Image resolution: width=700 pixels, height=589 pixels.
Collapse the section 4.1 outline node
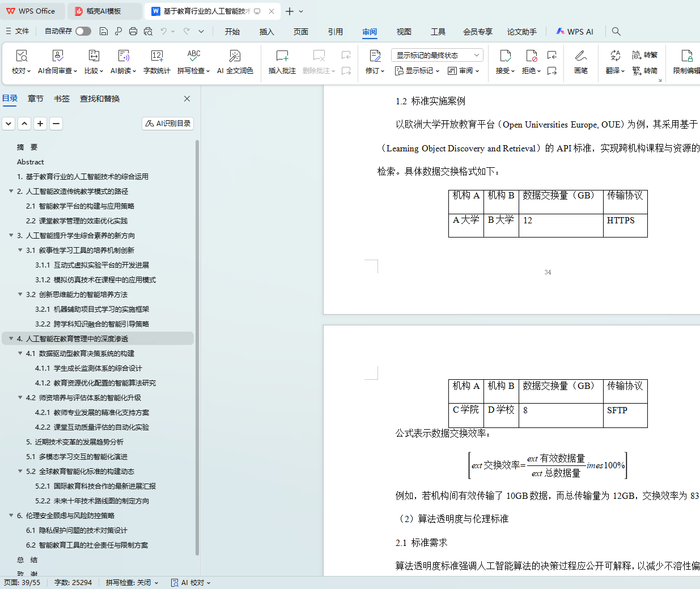click(x=20, y=353)
